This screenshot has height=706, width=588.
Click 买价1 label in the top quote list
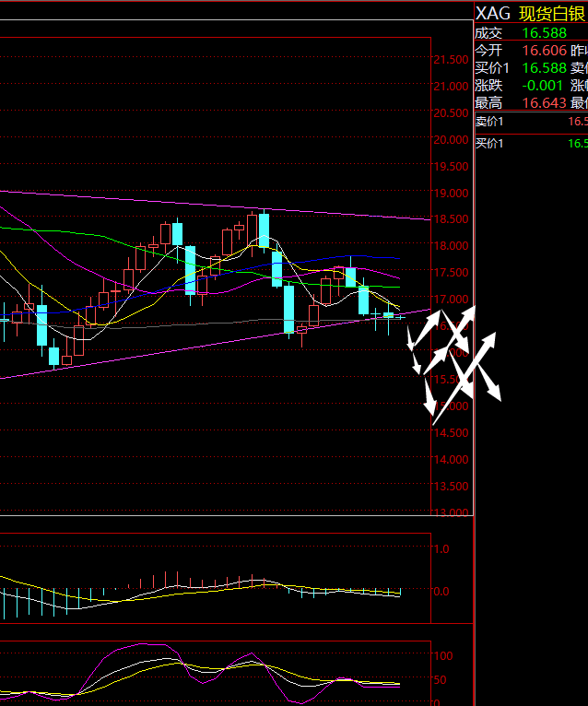[492, 68]
